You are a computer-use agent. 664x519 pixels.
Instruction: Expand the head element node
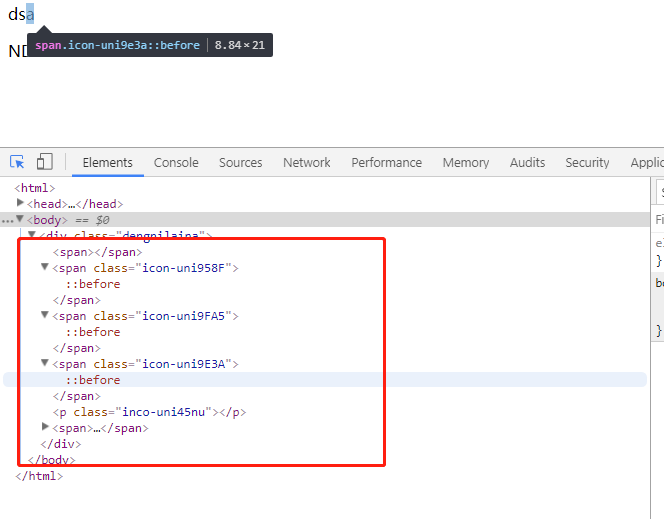[x=20, y=203]
